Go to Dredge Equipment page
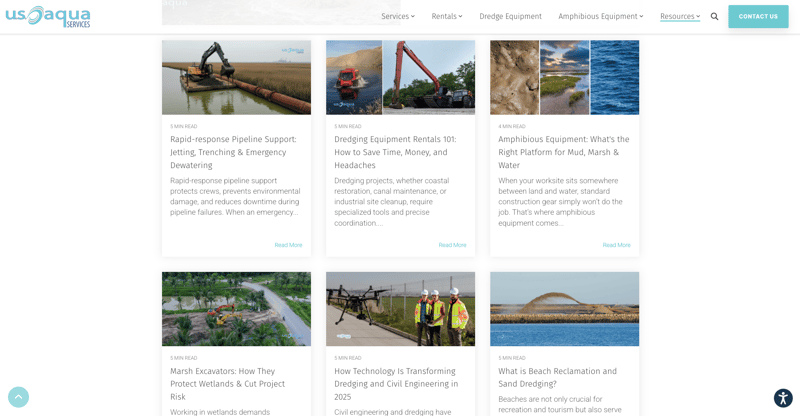The width and height of the screenshot is (800, 416). click(x=510, y=16)
